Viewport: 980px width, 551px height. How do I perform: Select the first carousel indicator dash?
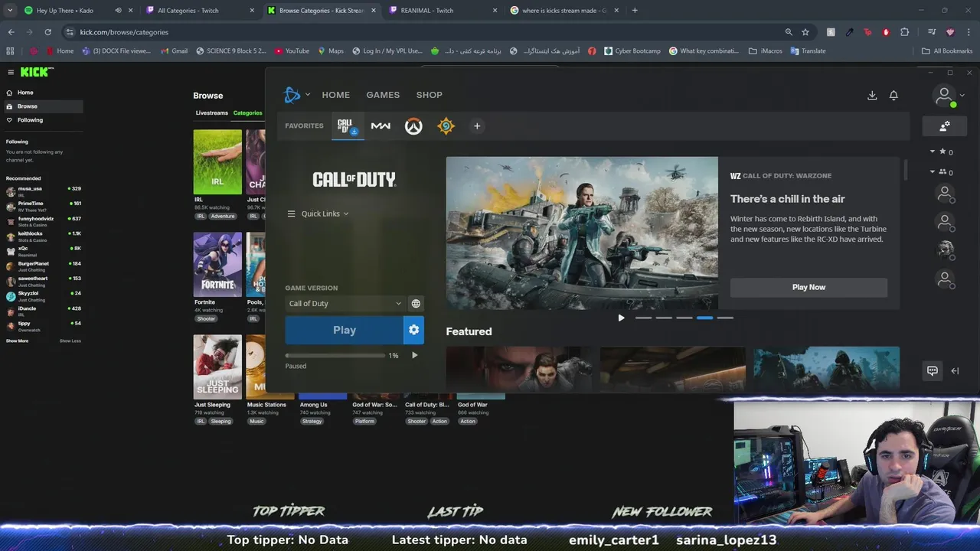[x=643, y=318]
